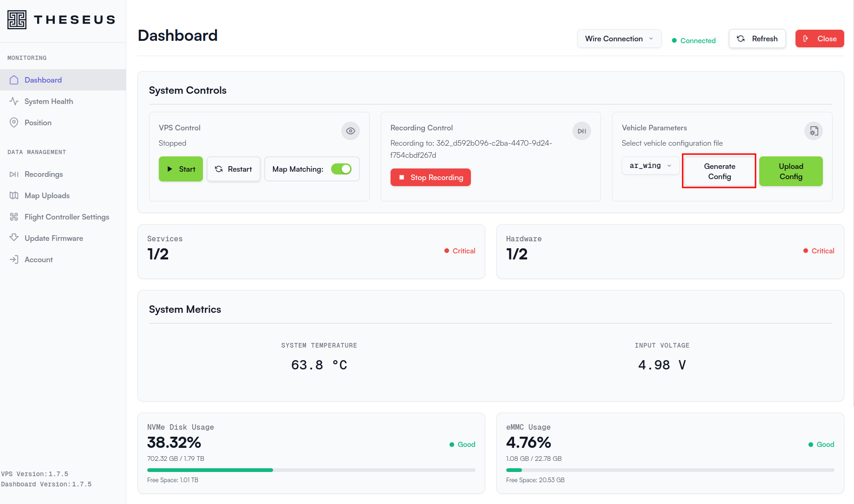Toggle the Map Matching switch
This screenshot has height=504, width=854.
click(341, 169)
